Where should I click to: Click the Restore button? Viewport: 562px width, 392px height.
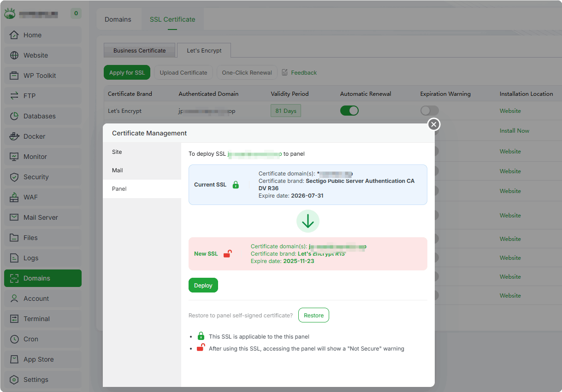coord(314,316)
